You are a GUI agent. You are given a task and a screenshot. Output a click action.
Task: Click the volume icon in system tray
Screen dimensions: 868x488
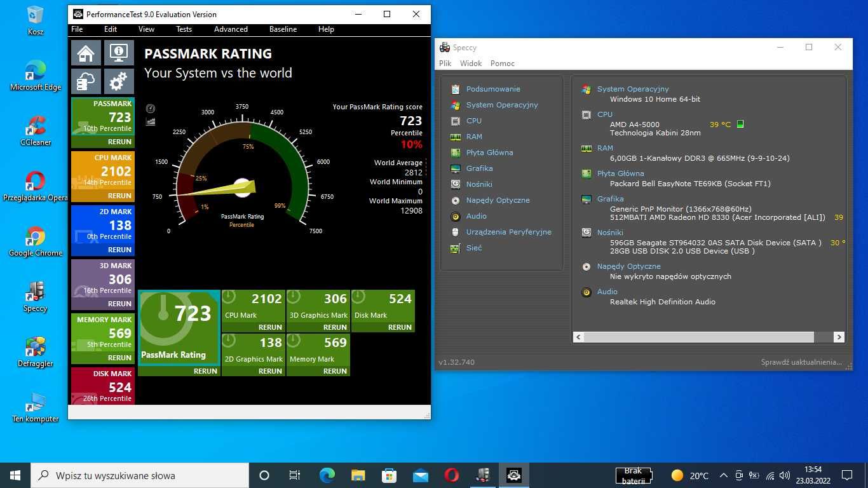tap(785, 475)
